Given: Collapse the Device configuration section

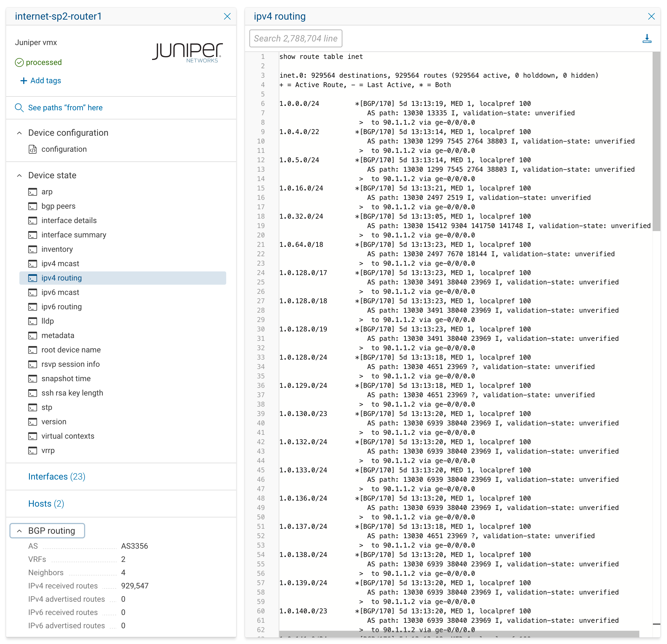Looking at the screenshot, I should (19, 133).
